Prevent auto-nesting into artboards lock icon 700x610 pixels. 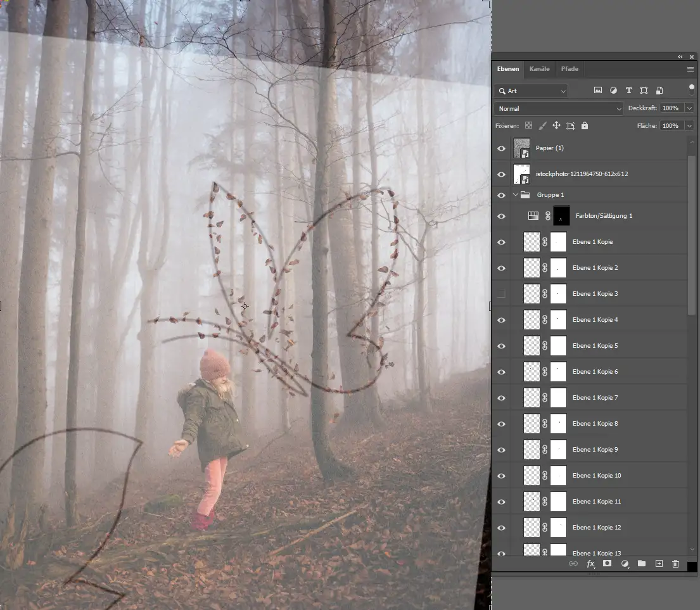571,126
